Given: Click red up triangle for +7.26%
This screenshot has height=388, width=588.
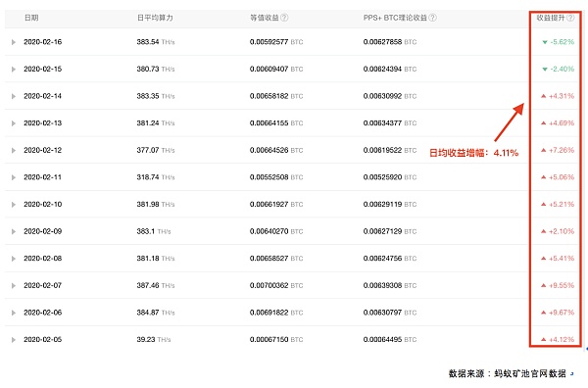Looking at the screenshot, I should 543,150.
